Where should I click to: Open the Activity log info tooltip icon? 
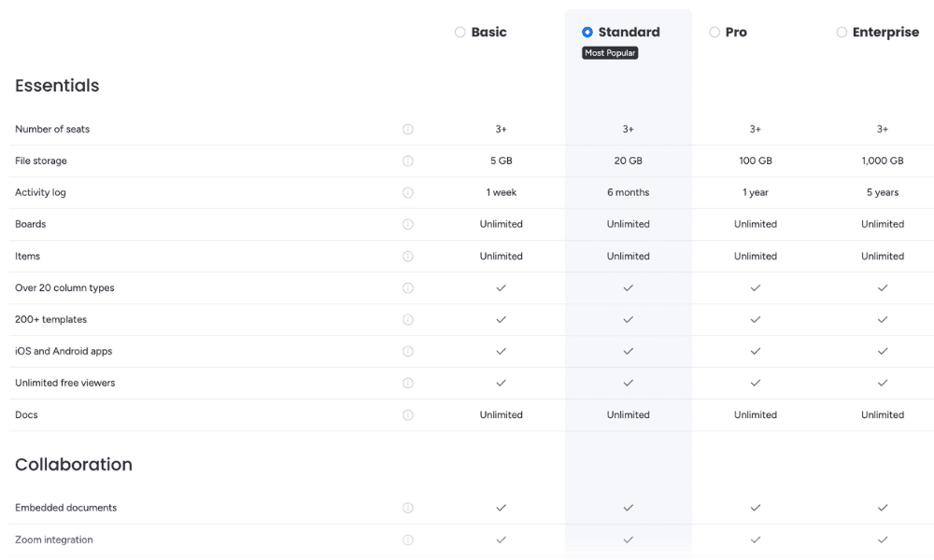click(408, 193)
